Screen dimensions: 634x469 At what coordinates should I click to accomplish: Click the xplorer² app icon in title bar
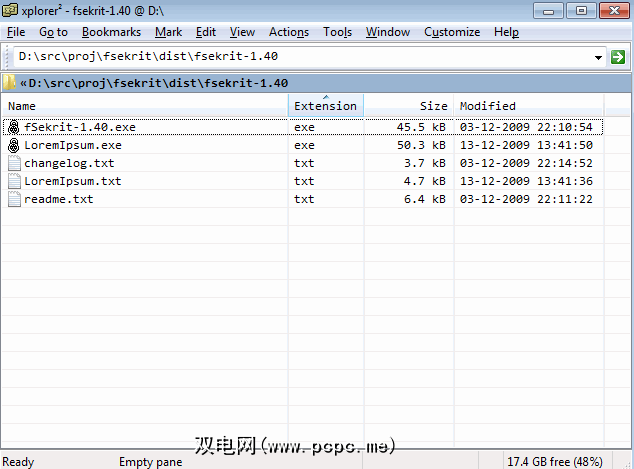(x=10, y=10)
